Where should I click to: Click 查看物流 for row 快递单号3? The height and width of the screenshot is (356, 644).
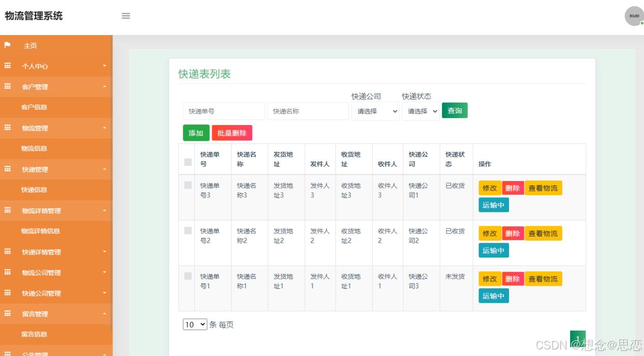[x=543, y=188]
